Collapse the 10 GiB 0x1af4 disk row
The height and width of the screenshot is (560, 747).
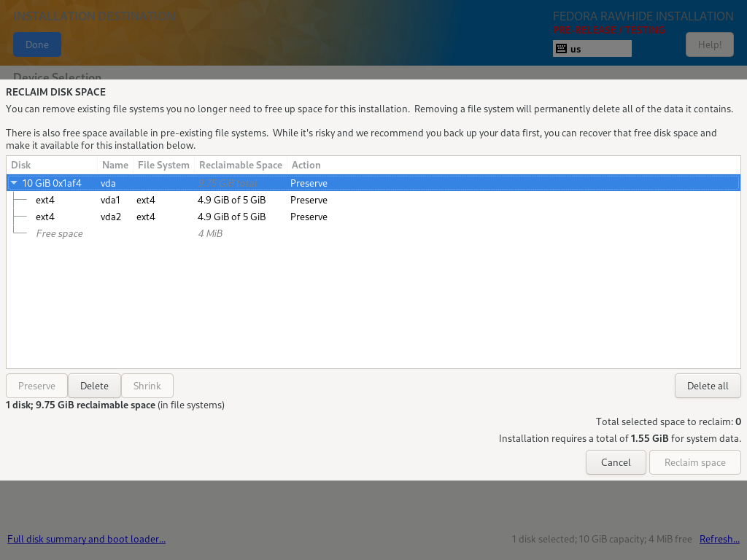point(14,183)
